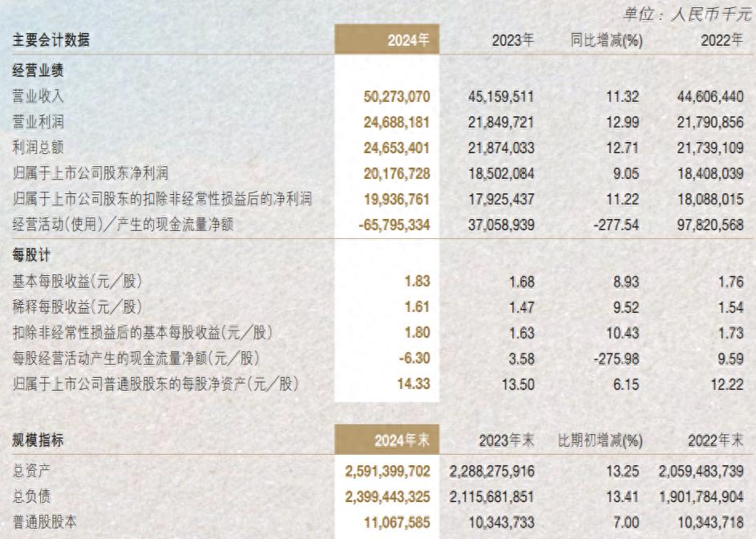Click the 主要会计数据 heading
The width and height of the screenshot is (756, 539).
[x=51, y=40]
